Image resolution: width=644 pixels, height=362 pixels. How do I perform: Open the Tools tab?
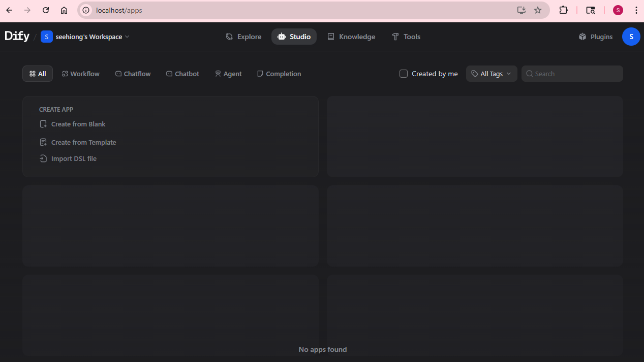tap(406, 37)
